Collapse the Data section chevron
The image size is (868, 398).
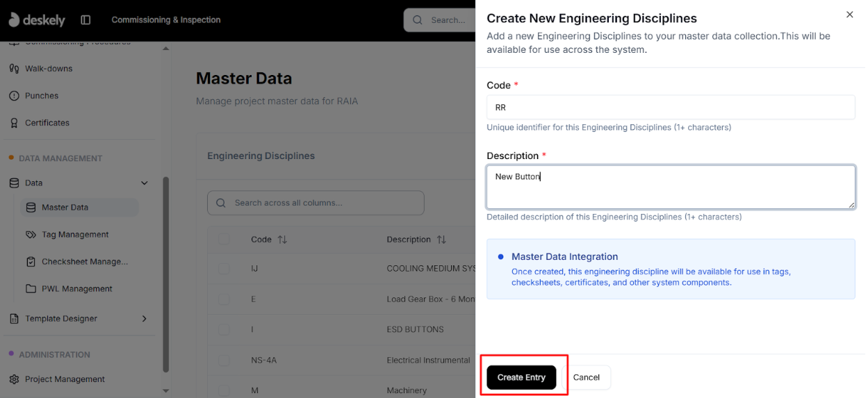coord(145,183)
